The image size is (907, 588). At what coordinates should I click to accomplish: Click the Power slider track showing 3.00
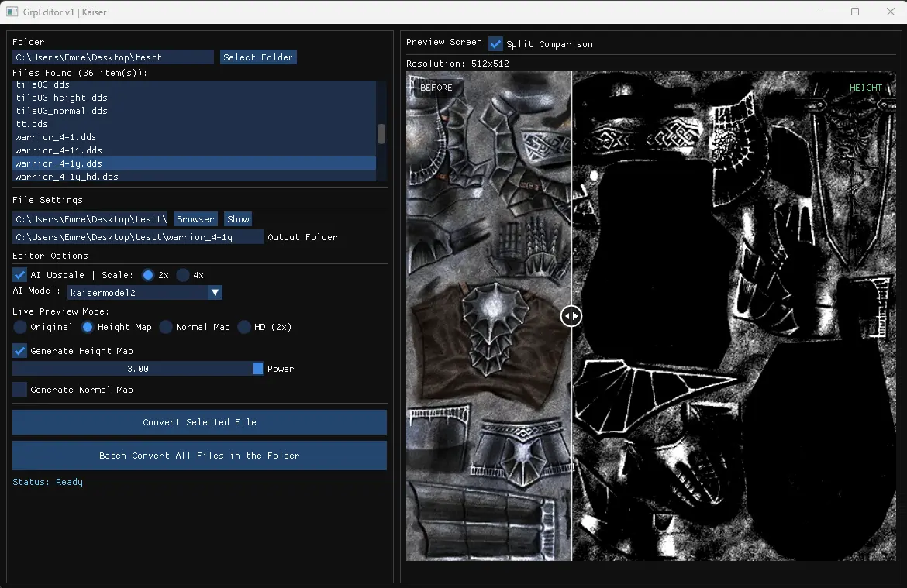(138, 368)
